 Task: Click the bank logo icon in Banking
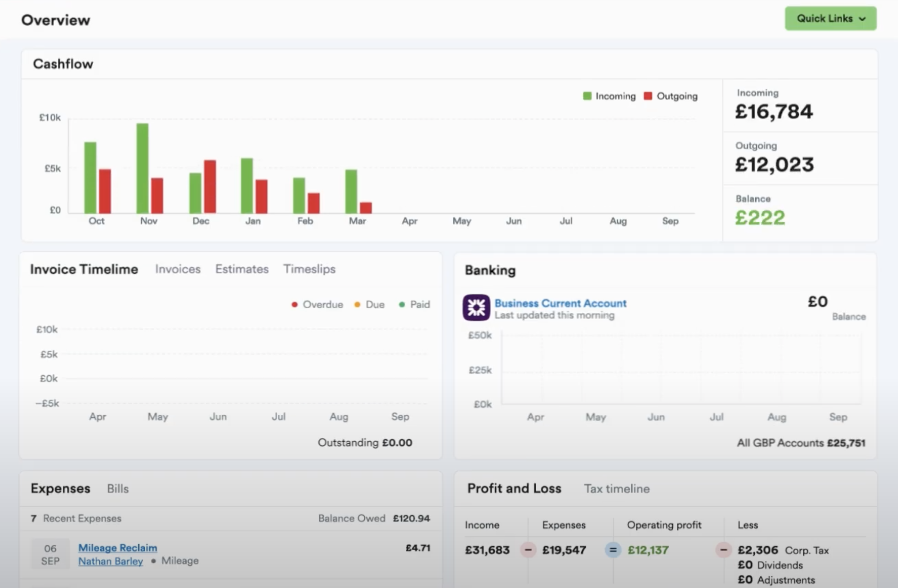[476, 308]
